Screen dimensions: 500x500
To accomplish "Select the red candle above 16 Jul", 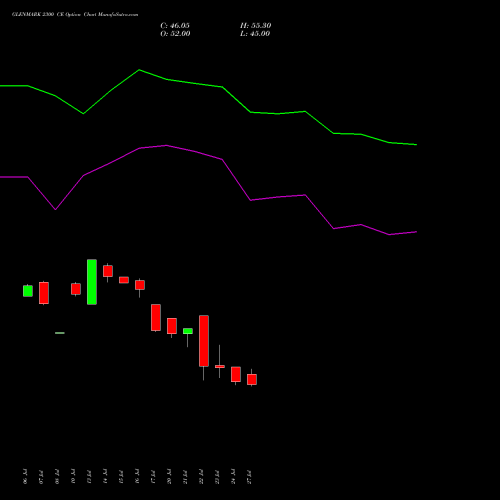I will pos(140,285).
